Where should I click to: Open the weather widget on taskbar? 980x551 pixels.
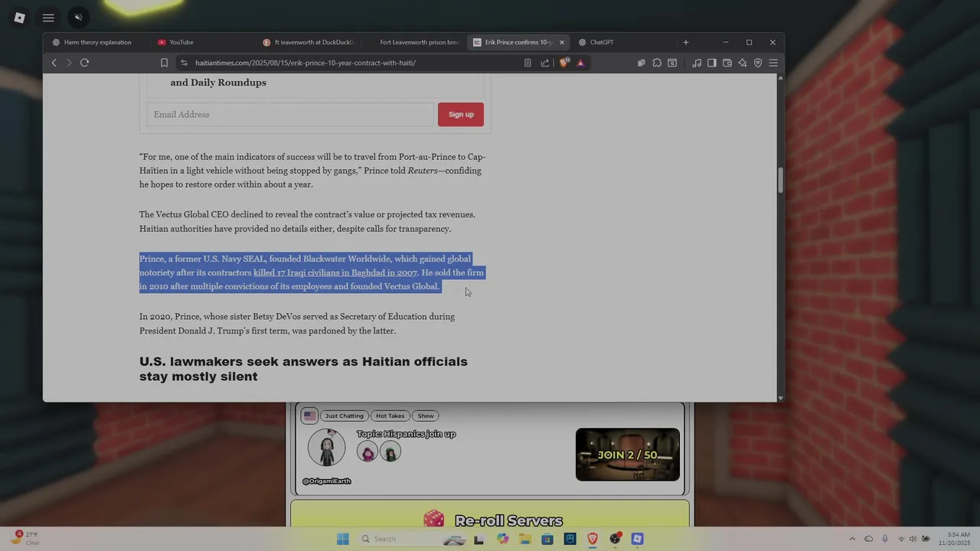(x=24, y=539)
